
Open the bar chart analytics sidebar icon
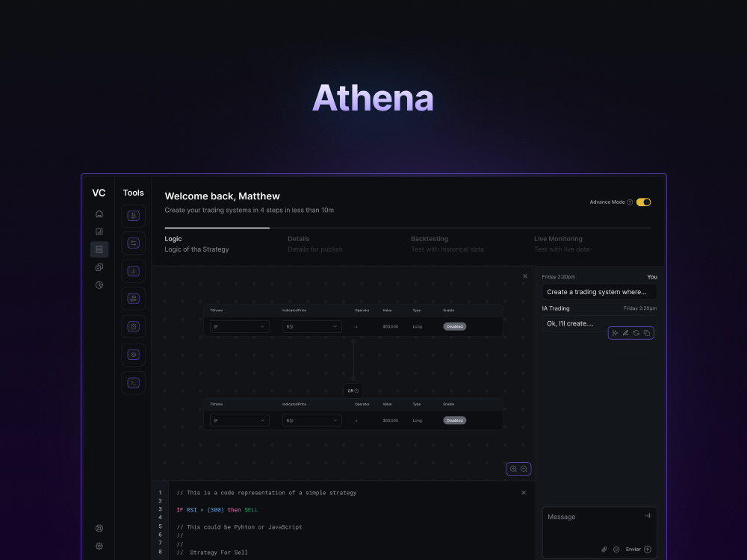click(99, 231)
